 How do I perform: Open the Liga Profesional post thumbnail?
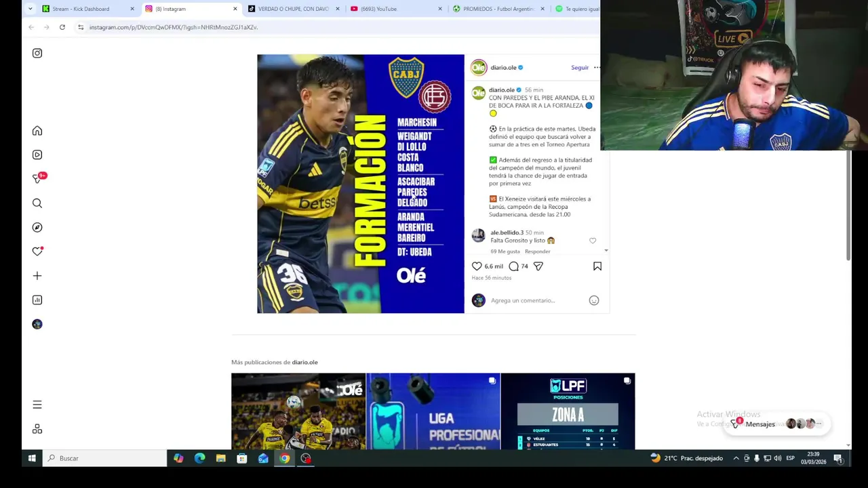click(x=433, y=411)
